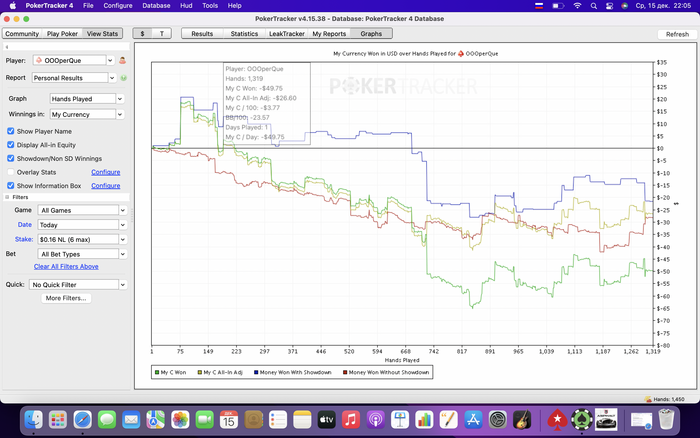Open Music from the dock
The height and width of the screenshot is (438, 700).
pyautogui.click(x=351, y=420)
